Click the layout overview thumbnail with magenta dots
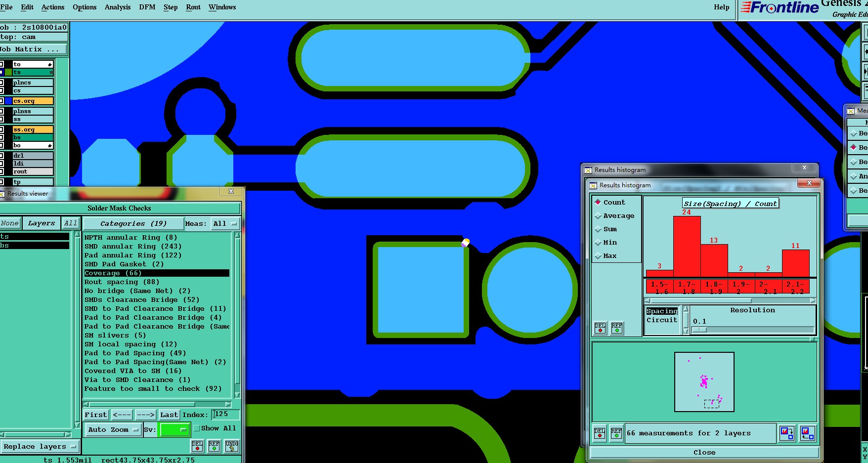The width and height of the screenshot is (868, 463). [x=704, y=381]
